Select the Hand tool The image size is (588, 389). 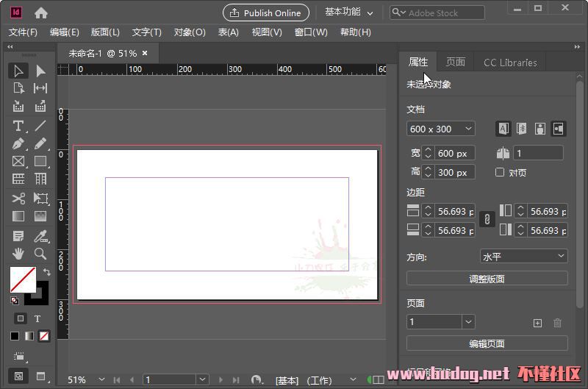[x=18, y=254]
